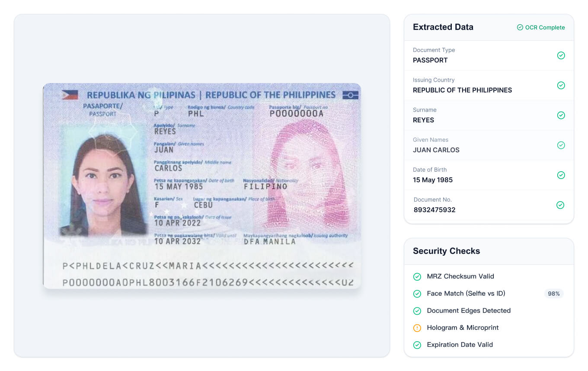The height and width of the screenshot is (371, 588).
Task: Click the Document Edges Detected check icon
Action: pos(417,311)
